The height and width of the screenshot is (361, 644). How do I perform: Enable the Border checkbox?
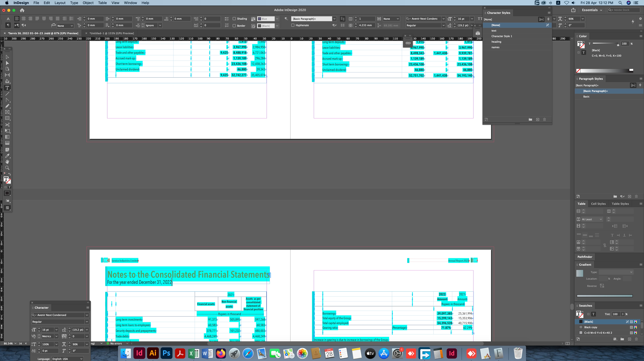pos(234,26)
